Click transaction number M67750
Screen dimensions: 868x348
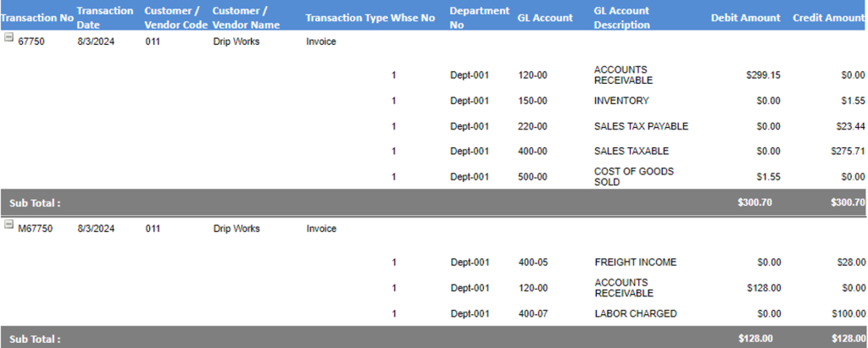coord(36,229)
